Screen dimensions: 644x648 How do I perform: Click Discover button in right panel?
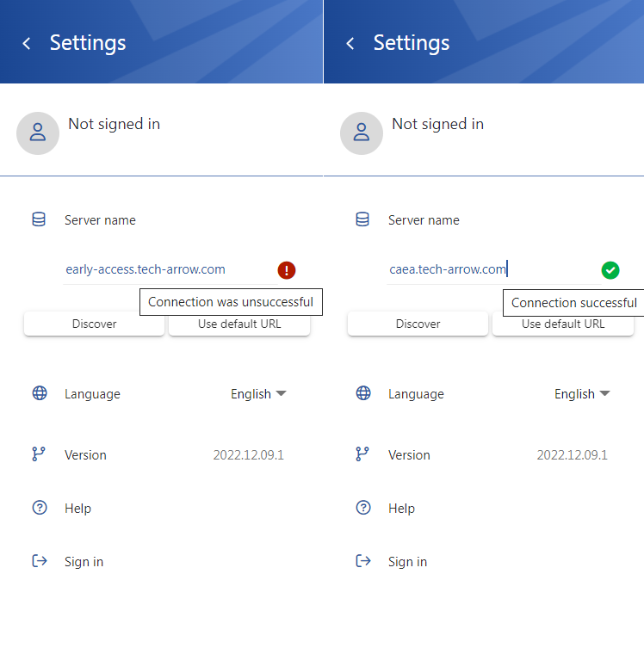[x=418, y=324]
